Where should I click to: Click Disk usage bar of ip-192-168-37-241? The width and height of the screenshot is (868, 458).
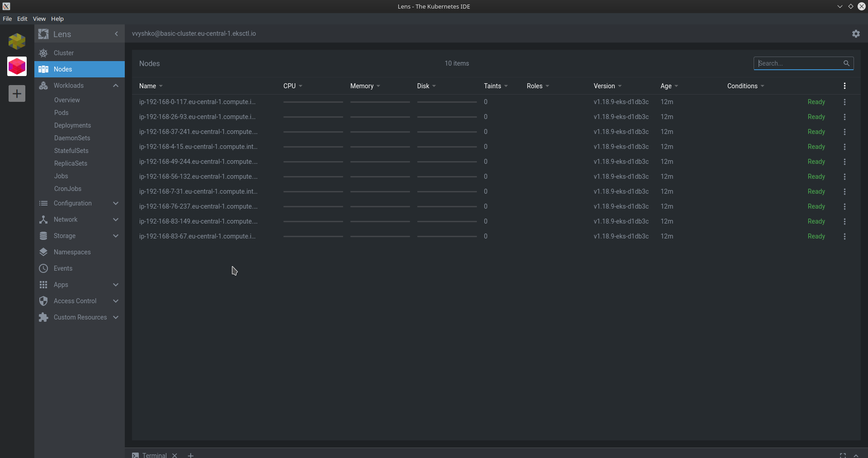(447, 132)
